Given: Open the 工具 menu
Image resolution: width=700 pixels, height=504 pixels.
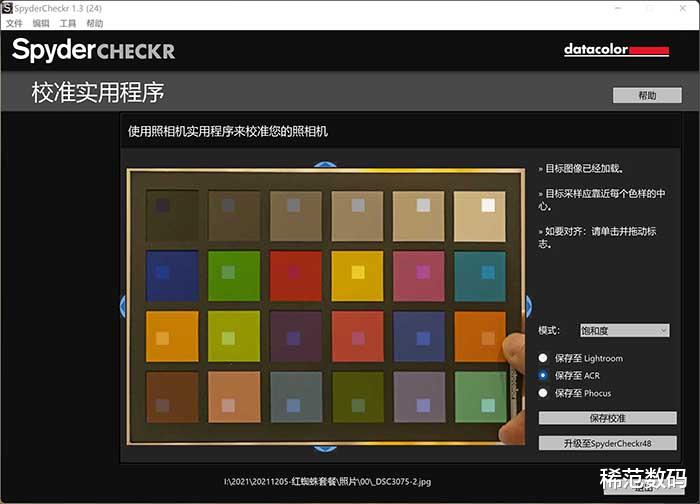Looking at the screenshot, I should click(x=68, y=23).
